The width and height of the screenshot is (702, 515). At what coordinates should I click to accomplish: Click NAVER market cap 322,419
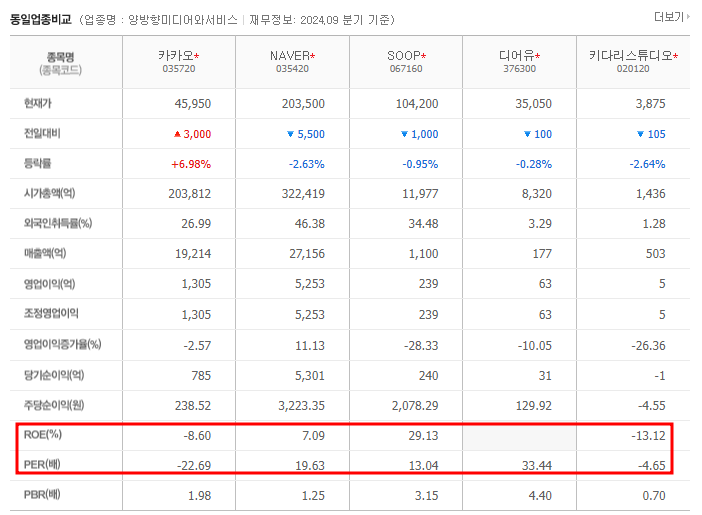tap(303, 194)
